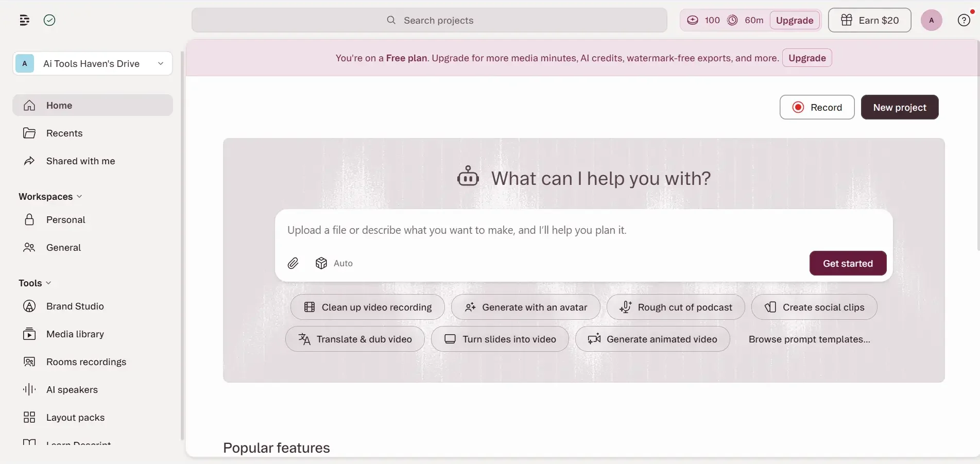The image size is (980, 464).
Task: Open Layout packs
Action: (93, 417)
